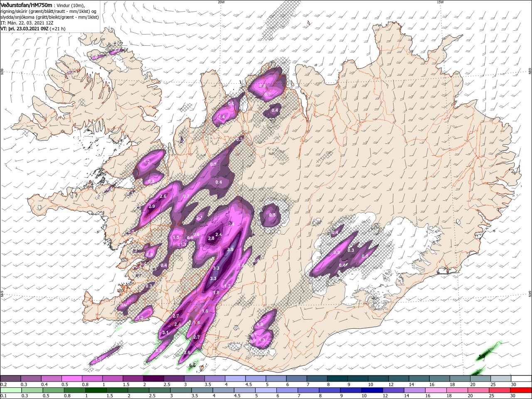Select the bright red 30 rain scale swatch
The image size is (532, 399).
[x=521, y=390]
